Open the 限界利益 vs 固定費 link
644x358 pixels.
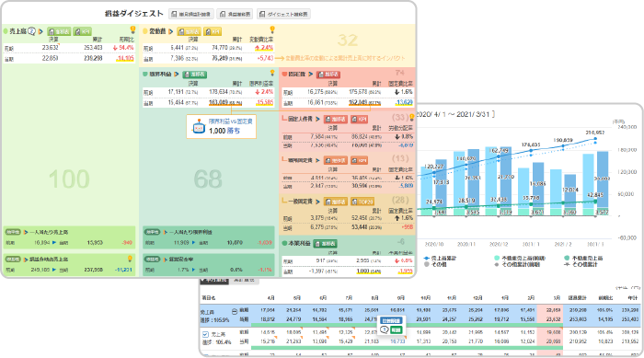click(231, 121)
